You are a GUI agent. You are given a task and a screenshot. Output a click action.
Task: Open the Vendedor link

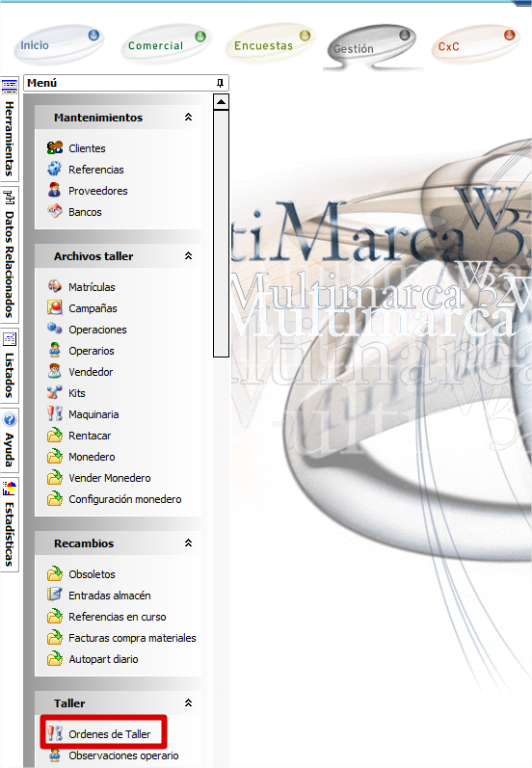[x=91, y=372]
